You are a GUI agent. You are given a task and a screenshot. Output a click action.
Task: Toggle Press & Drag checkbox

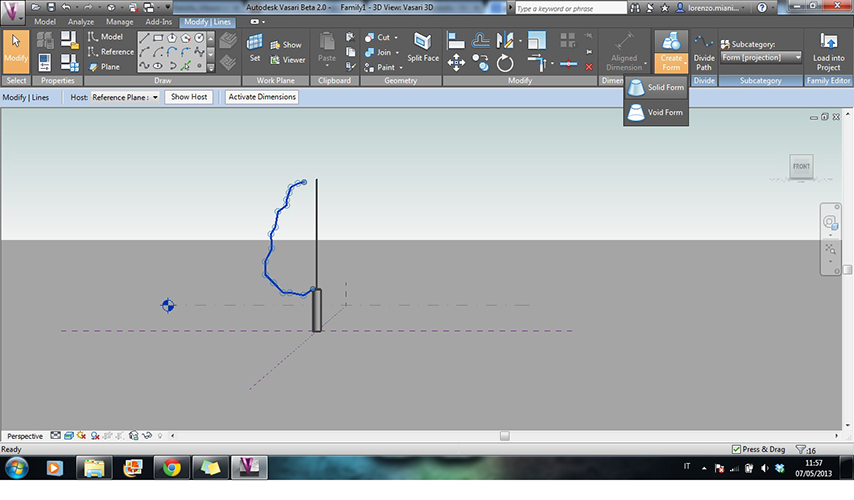[x=736, y=449]
